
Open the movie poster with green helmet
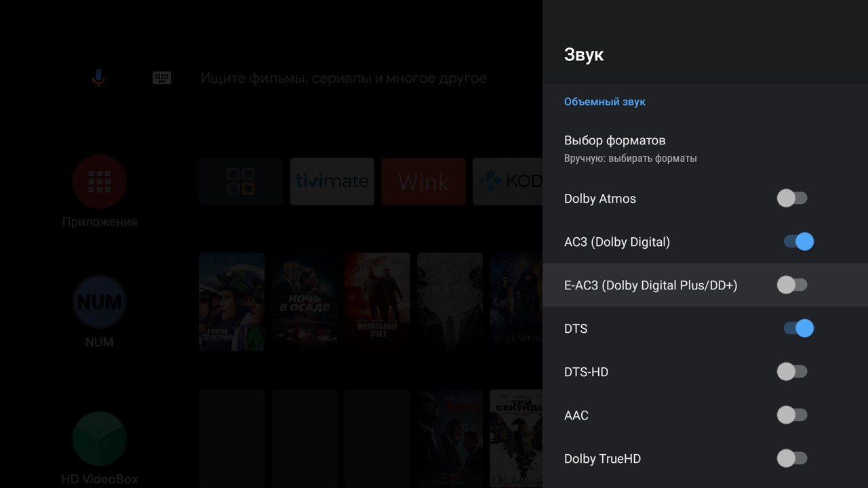tap(232, 302)
